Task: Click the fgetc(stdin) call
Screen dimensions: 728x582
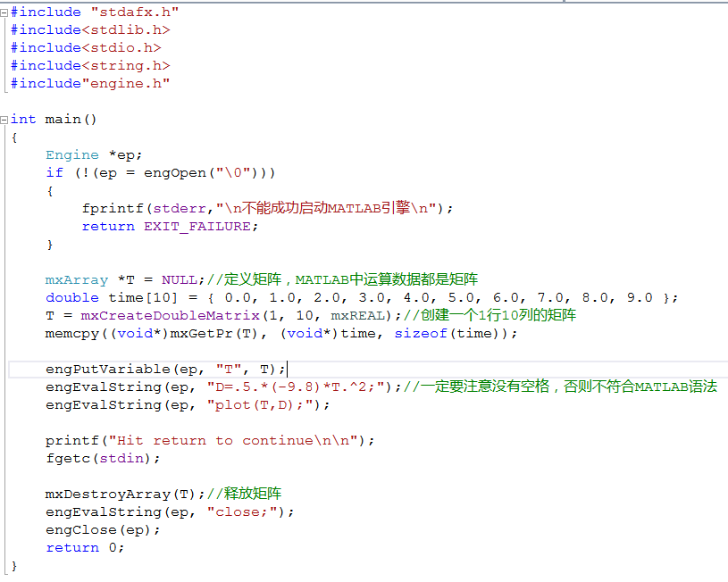Action: tap(103, 459)
